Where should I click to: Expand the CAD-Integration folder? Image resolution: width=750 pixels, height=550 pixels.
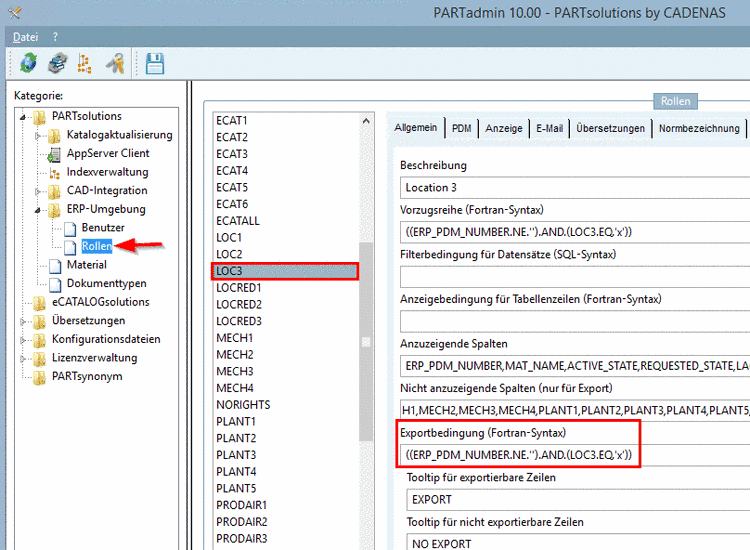click(x=38, y=191)
